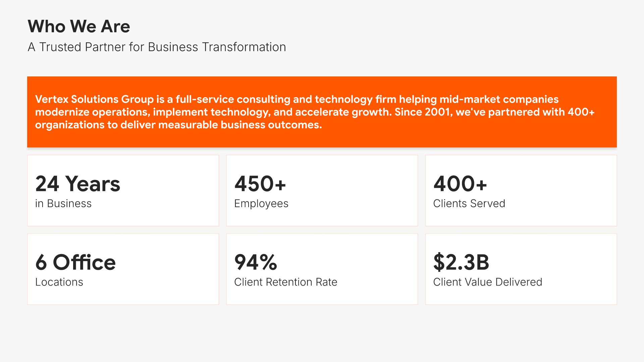This screenshot has width=644, height=362.
Task: Select the "in Business" label
Action: [x=63, y=203]
